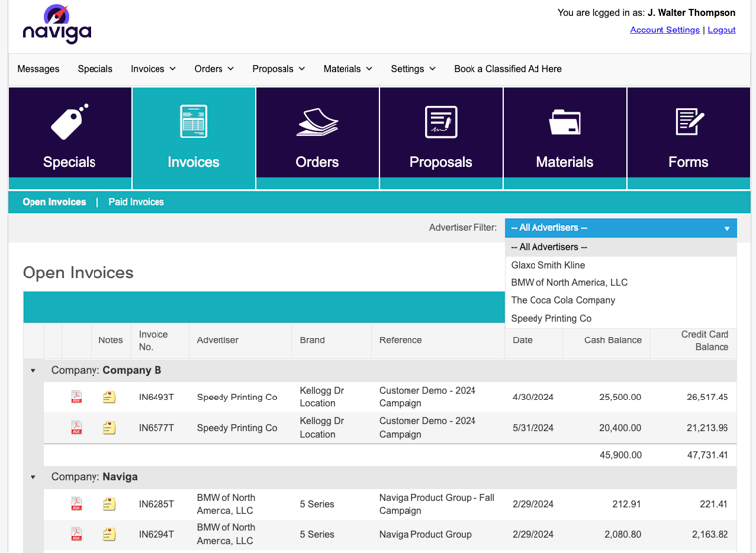Open notes icon for invoice IN6294T
The height and width of the screenshot is (553, 756).
[109, 534]
